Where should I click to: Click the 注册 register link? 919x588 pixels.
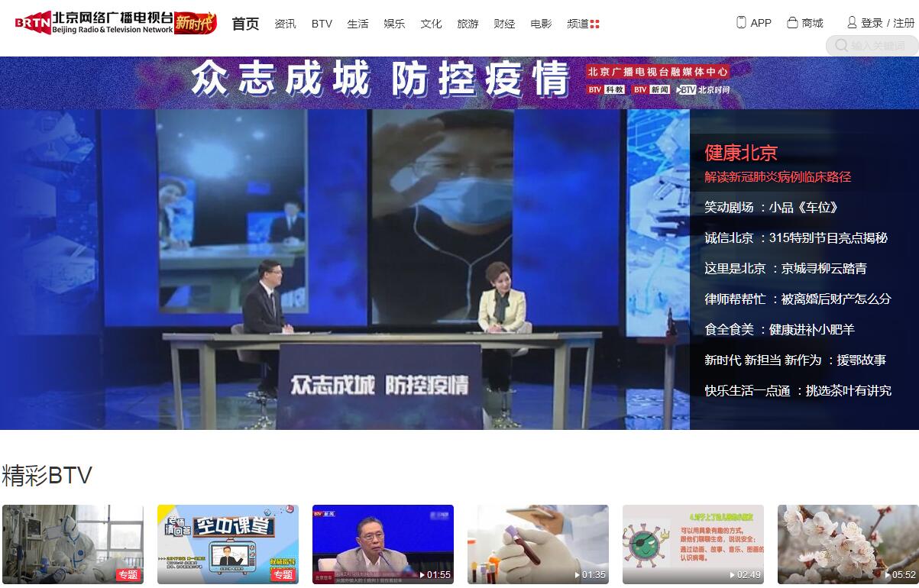tap(904, 23)
